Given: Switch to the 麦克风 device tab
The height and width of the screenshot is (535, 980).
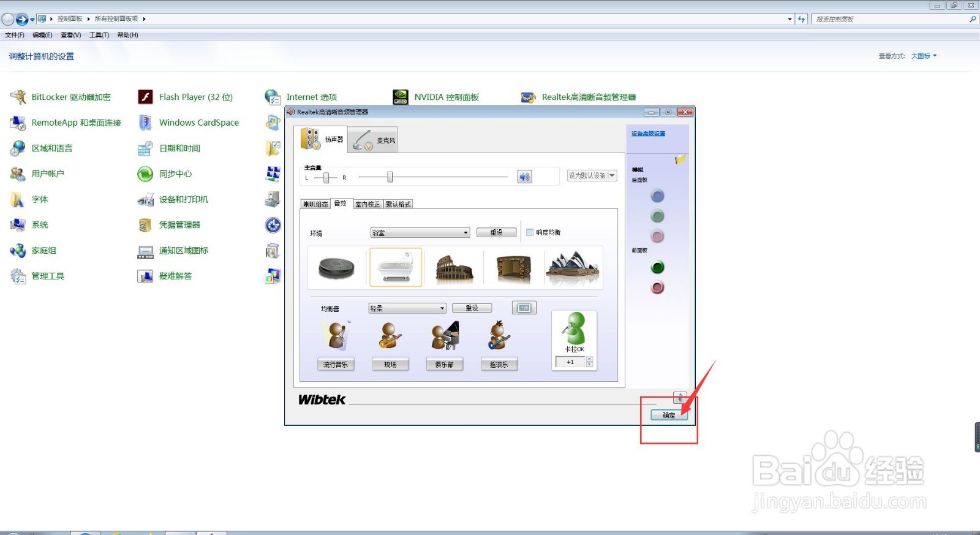Looking at the screenshot, I should (x=373, y=140).
